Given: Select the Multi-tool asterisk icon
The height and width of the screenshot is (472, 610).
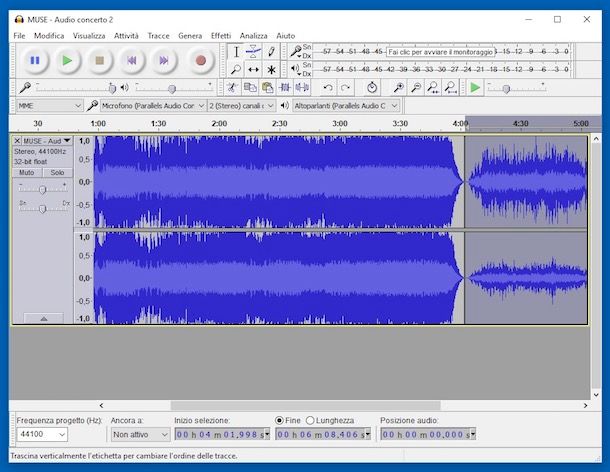Looking at the screenshot, I should coord(271,69).
